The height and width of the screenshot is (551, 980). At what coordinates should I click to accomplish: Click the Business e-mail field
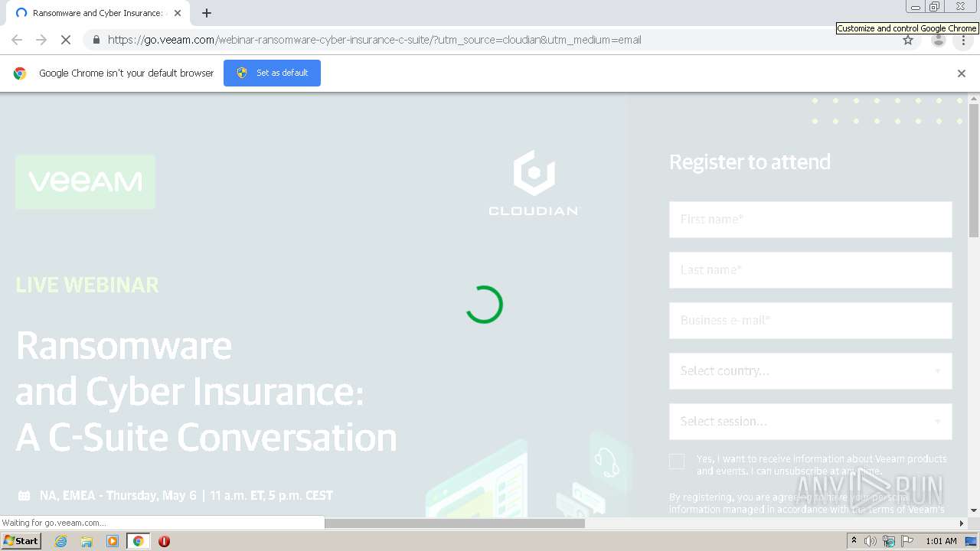click(x=810, y=321)
